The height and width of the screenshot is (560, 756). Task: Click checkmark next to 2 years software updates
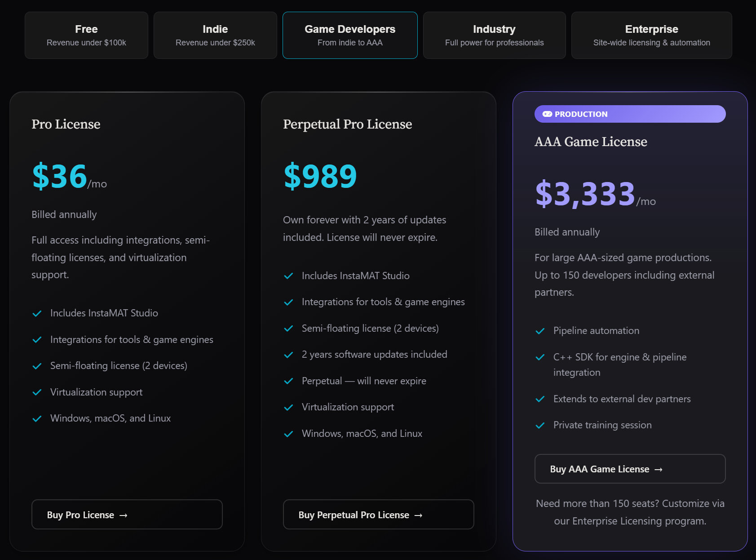pos(288,355)
